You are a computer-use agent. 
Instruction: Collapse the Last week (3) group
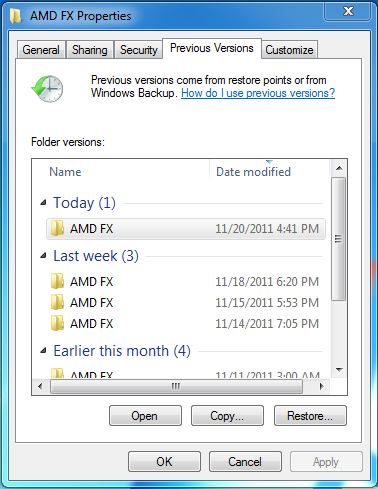[x=43, y=256]
